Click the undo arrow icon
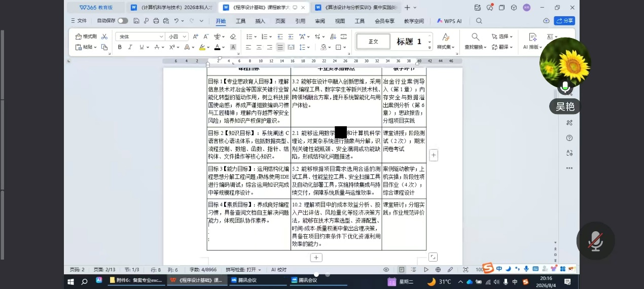The width and height of the screenshot is (644, 289). tap(176, 21)
